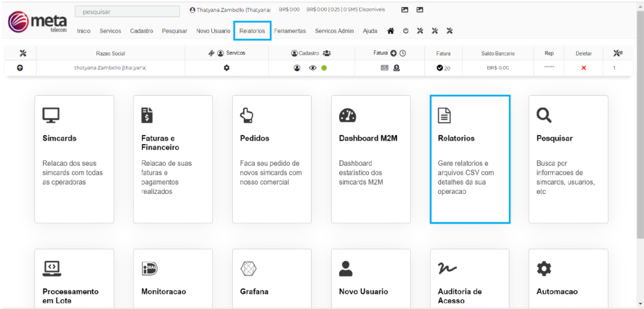
Task: Open the Pedidos card title
Action: (x=255, y=138)
